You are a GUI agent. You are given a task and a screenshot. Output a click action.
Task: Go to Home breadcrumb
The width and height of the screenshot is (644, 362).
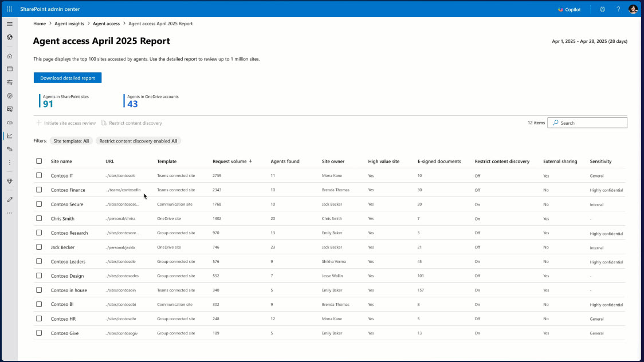coord(40,23)
